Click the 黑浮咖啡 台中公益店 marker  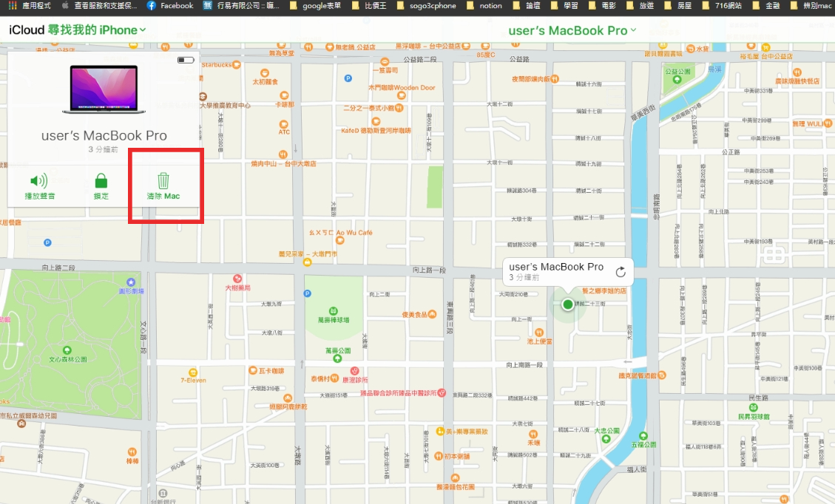(x=465, y=47)
